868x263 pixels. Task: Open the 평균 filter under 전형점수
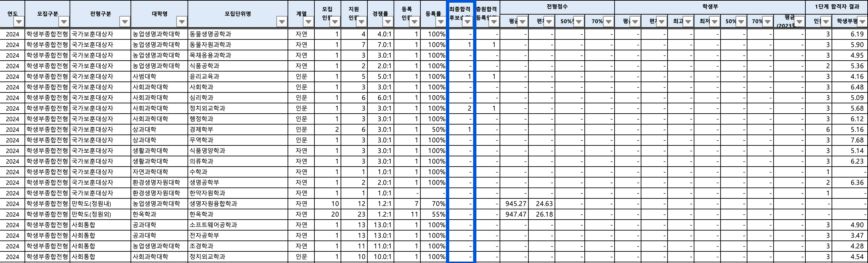pyautogui.click(x=522, y=22)
